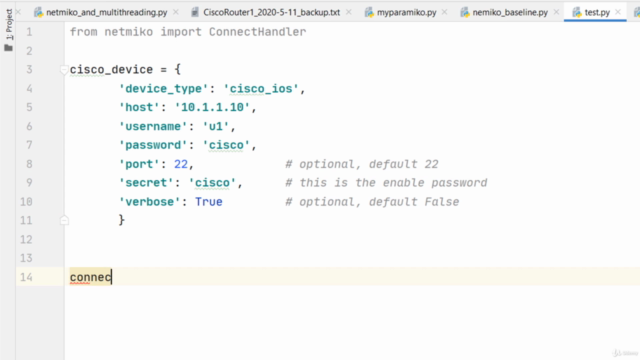This screenshot has width=640, height=360.
Task: Close the nemiko_baseline.py tab
Action: pos(556,12)
